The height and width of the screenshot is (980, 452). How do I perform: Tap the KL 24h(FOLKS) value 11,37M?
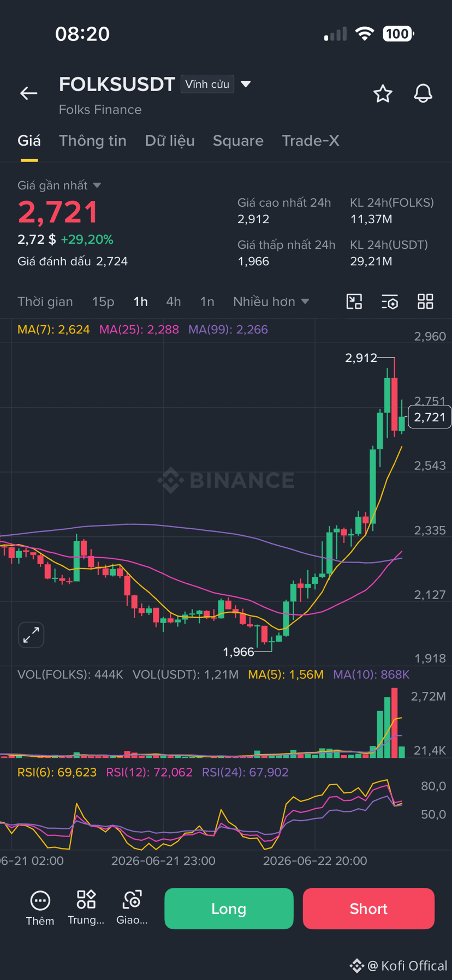[371, 219]
